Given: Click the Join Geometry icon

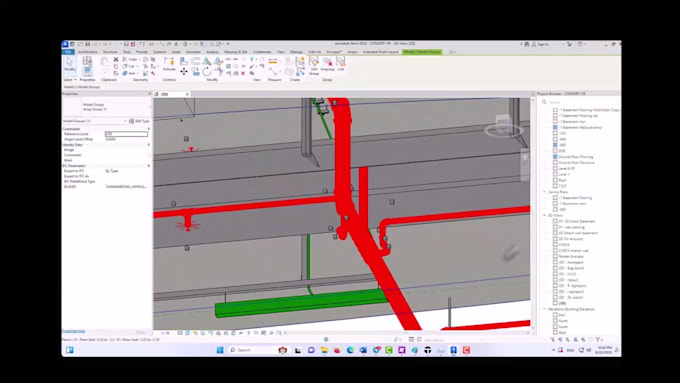Looking at the screenshot, I should (124, 73).
